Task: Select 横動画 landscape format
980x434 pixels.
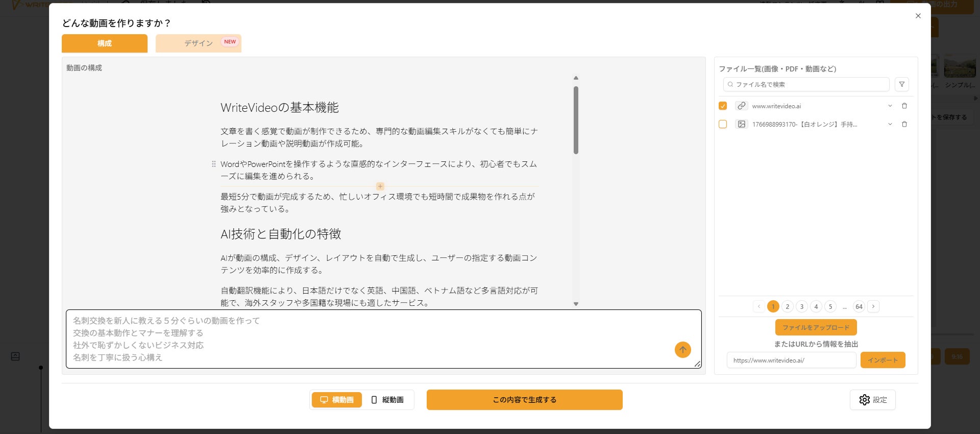Action: pyautogui.click(x=337, y=400)
